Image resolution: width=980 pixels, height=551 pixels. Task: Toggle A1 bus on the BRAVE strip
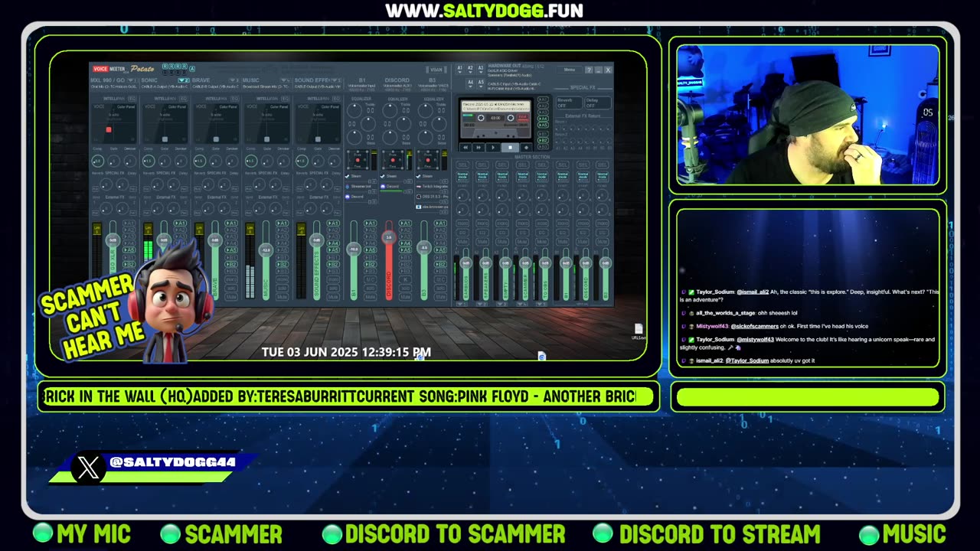point(231,223)
